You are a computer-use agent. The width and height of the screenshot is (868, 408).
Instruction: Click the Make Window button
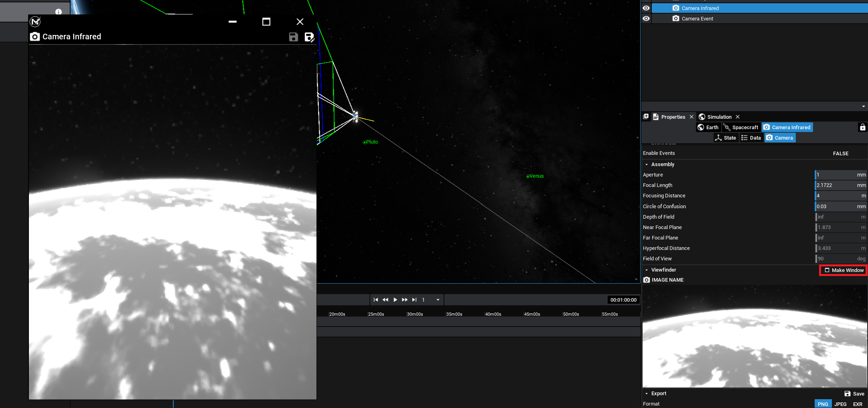click(843, 270)
